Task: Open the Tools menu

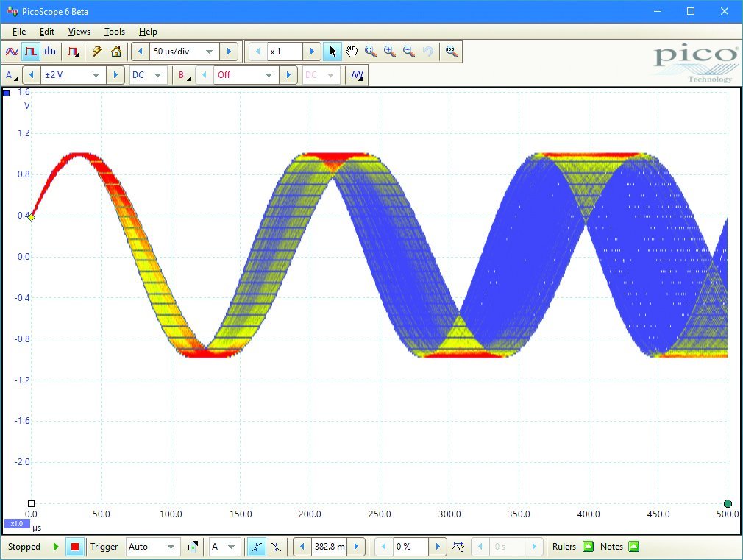Action: [115, 32]
